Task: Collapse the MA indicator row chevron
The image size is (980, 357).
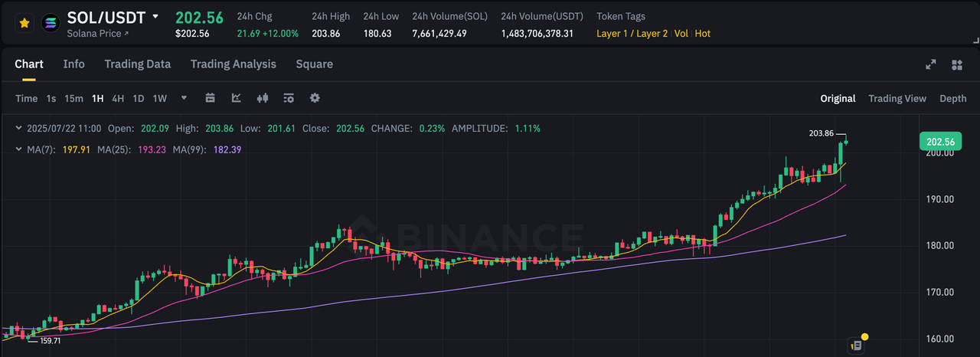Action: pos(18,149)
